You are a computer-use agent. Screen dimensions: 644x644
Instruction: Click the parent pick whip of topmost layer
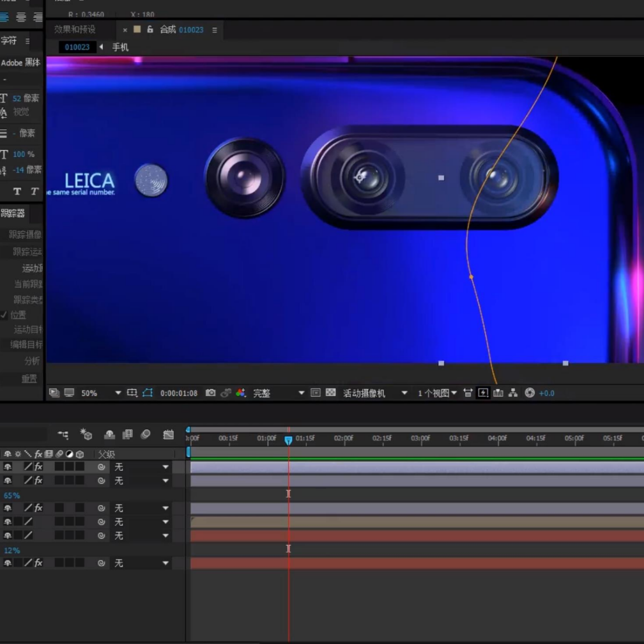[102, 467]
